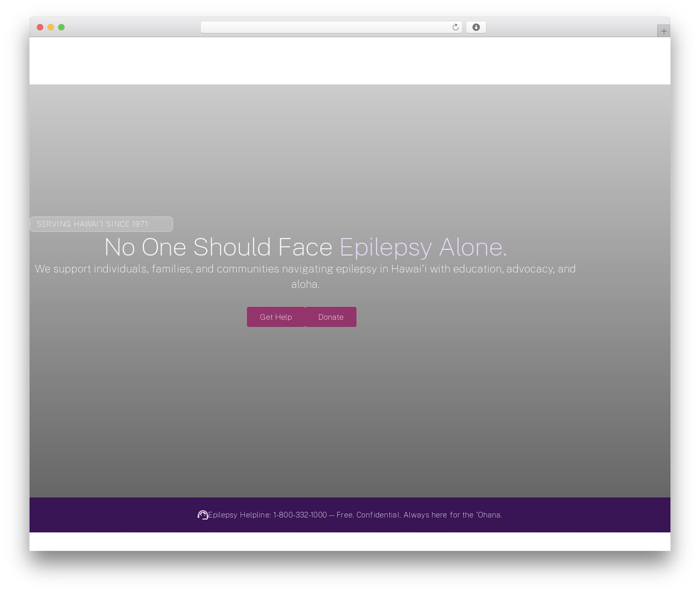Close the browser window with red button

coord(40,27)
